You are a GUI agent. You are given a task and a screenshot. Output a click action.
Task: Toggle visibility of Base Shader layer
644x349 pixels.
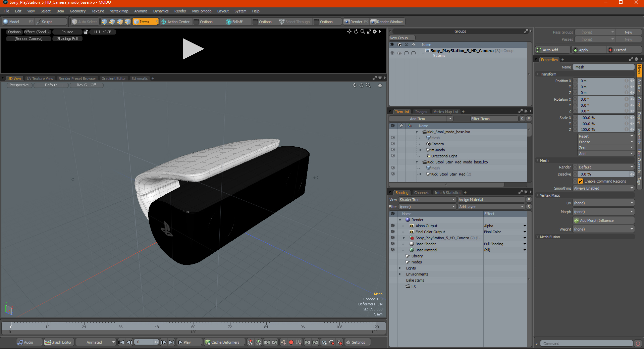(392, 244)
